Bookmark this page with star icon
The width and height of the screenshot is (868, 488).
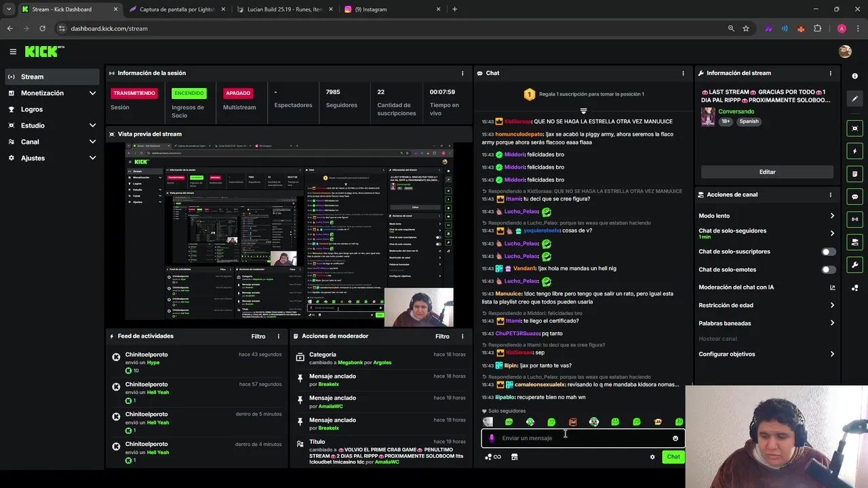pos(746,28)
